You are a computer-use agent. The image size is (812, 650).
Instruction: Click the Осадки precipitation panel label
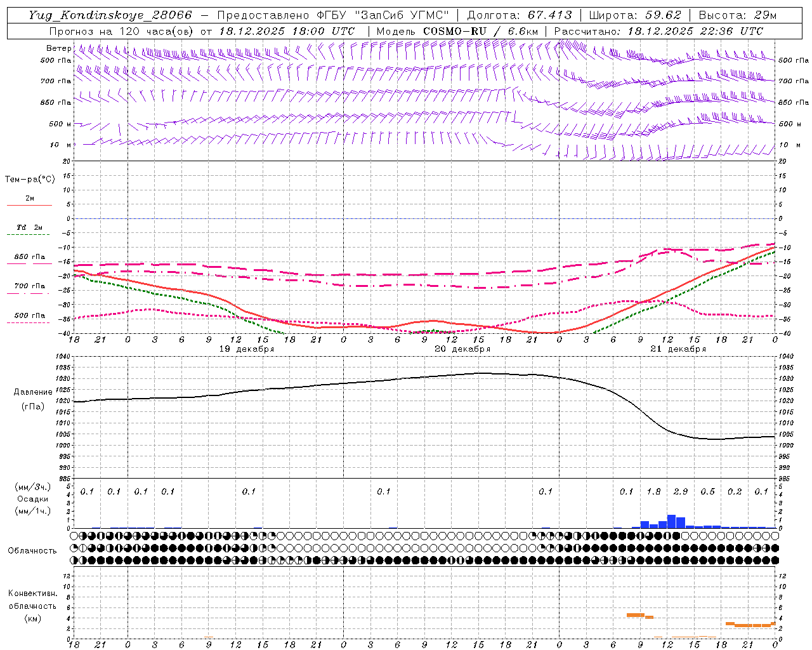[32, 499]
